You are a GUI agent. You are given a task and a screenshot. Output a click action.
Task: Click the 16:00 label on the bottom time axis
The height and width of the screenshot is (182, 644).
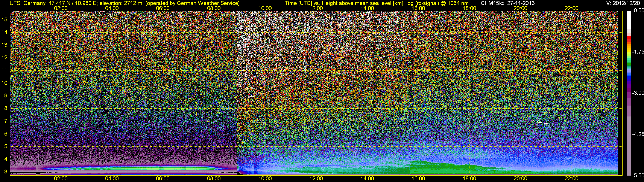point(418,179)
